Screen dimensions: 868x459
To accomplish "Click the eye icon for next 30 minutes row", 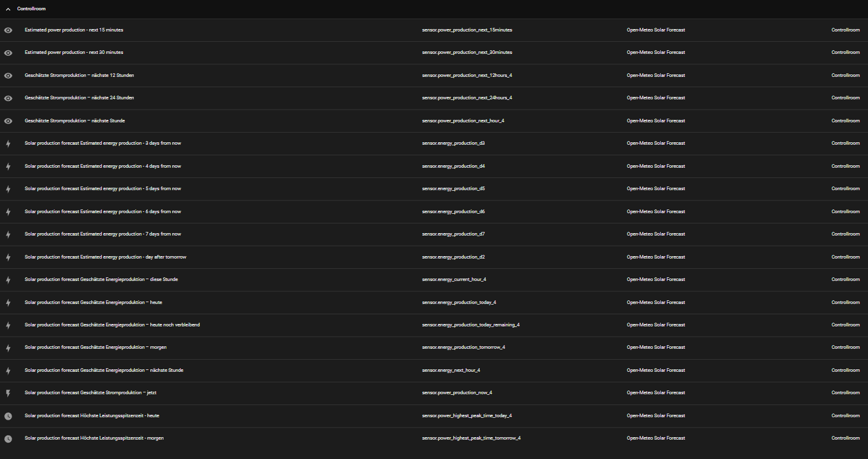I will coord(8,53).
